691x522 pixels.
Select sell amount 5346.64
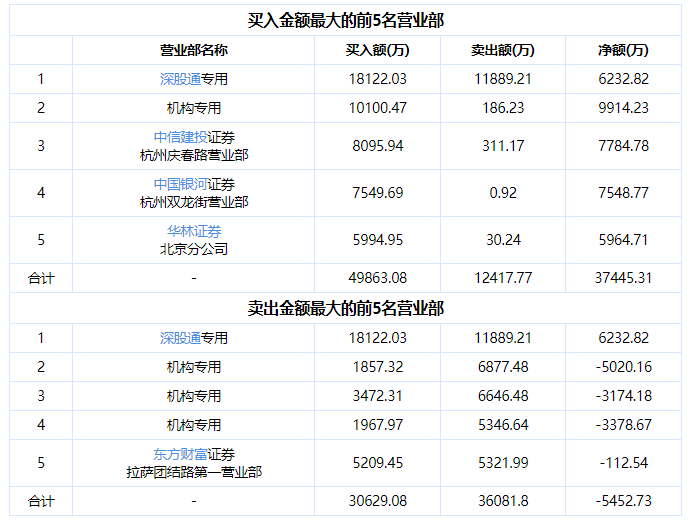[x=503, y=425]
